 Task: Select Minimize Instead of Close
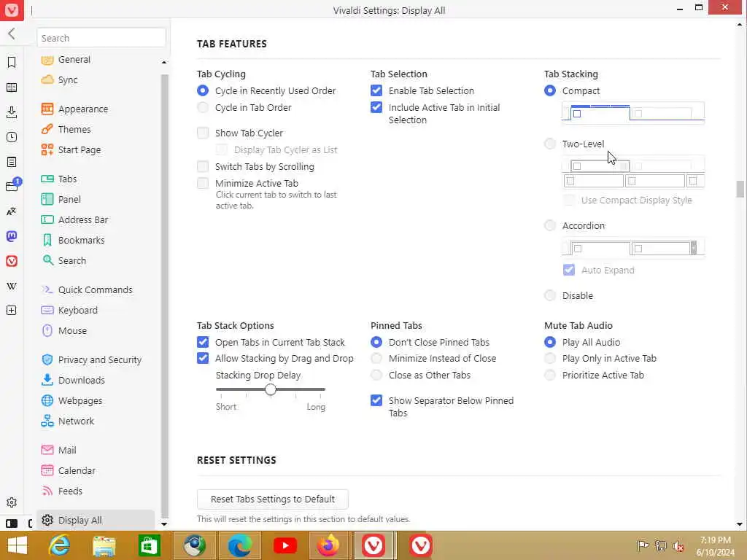(x=376, y=359)
